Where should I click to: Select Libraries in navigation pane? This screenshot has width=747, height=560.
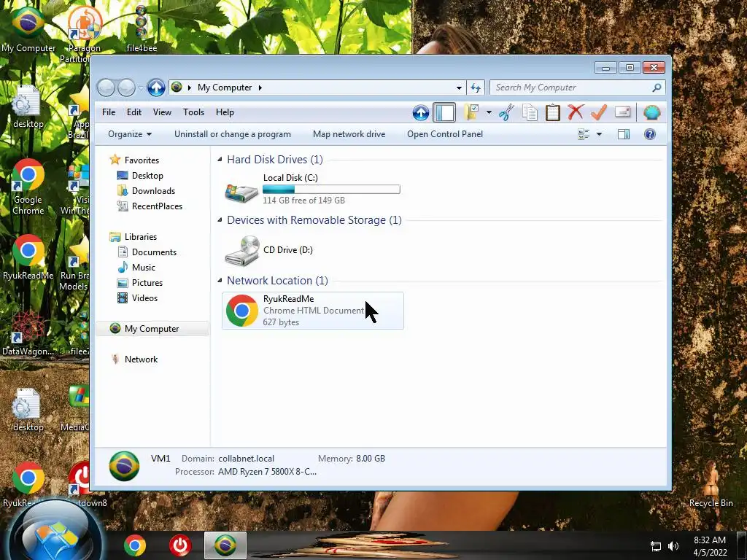[x=141, y=237]
